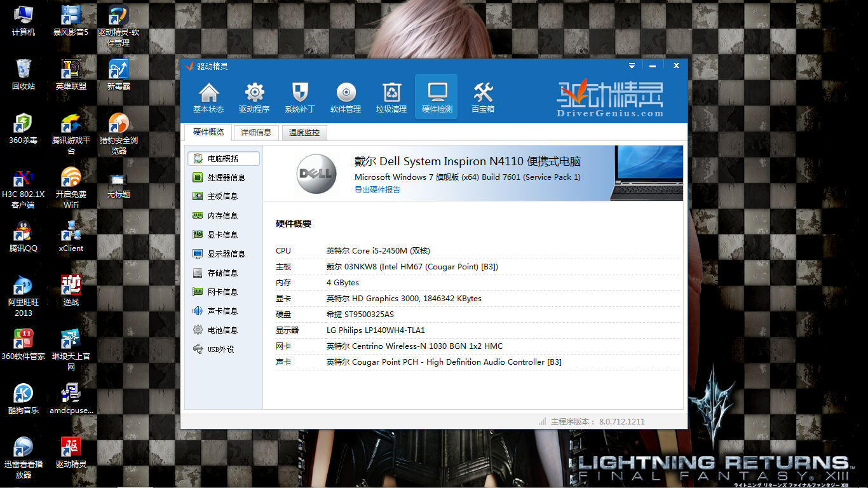Image resolution: width=868 pixels, height=488 pixels.
Task: Select 逆战 desktop icon
Action: (x=71, y=290)
